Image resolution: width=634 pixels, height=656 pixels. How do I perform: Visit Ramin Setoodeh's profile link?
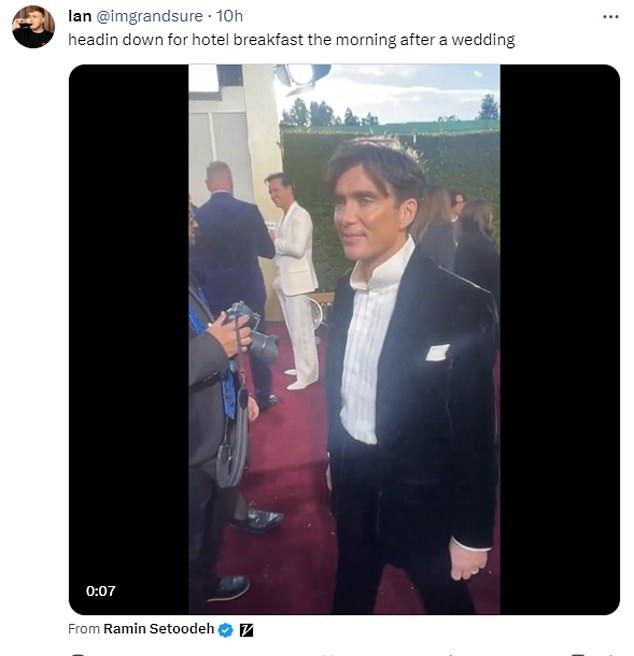coord(159,629)
